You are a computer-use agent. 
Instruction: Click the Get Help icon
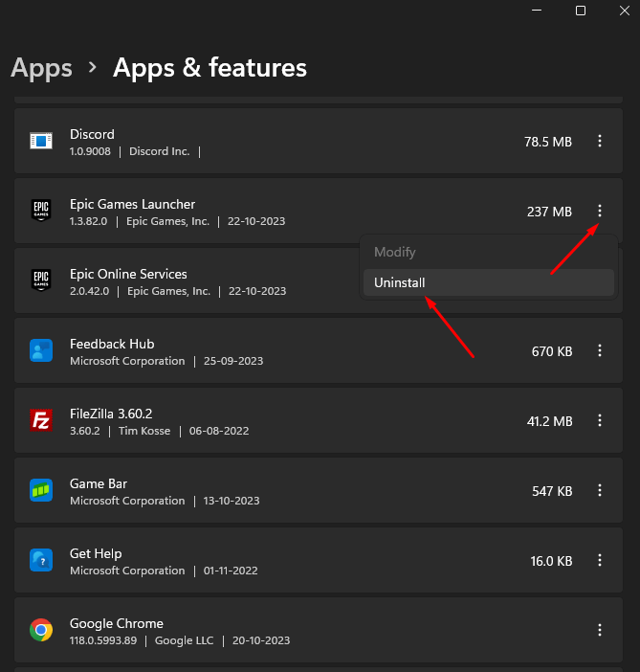pos(40,561)
